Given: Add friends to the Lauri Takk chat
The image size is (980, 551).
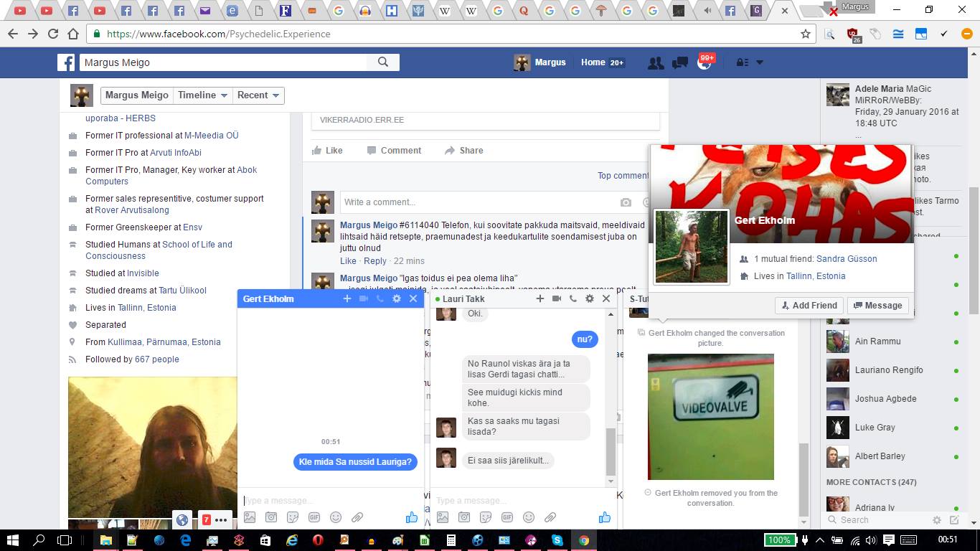Looking at the screenshot, I should pyautogui.click(x=540, y=298).
